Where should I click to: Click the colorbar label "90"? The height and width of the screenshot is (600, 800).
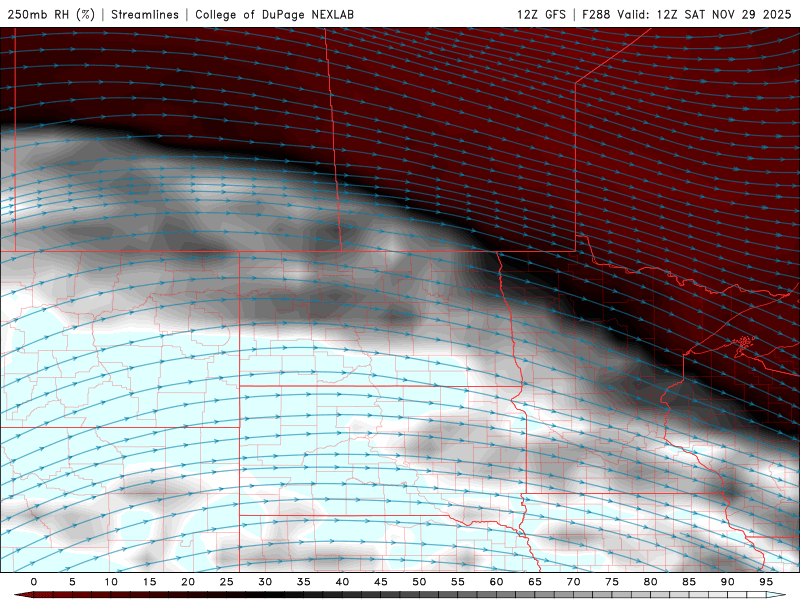click(x=727, y=582)
